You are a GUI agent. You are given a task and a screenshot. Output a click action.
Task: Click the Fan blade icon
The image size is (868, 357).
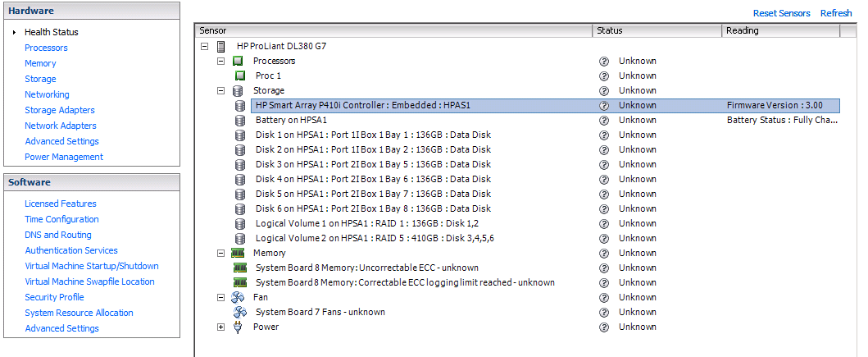pyautogui.click(x=238, y=297)
